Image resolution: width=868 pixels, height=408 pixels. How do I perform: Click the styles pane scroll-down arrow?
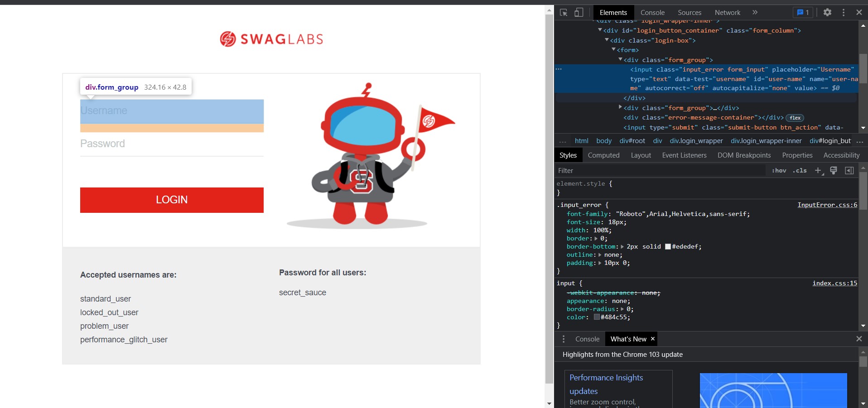coord(863,326)
